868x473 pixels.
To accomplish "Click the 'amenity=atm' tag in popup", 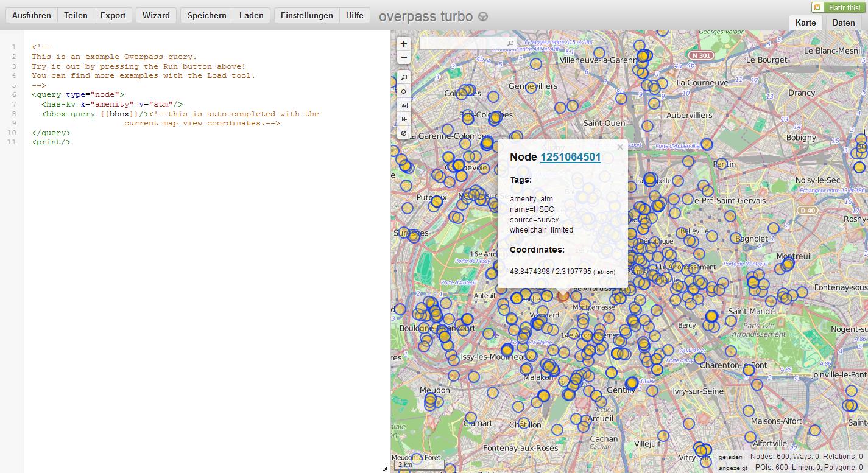I will [531, 199].
